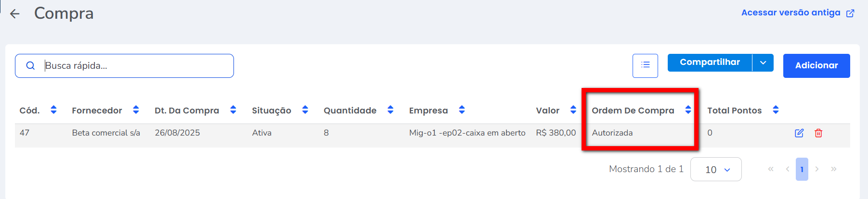
Task: Sort by Cód. column arrows
Action: pyautogui.click(x=53, y=110)
